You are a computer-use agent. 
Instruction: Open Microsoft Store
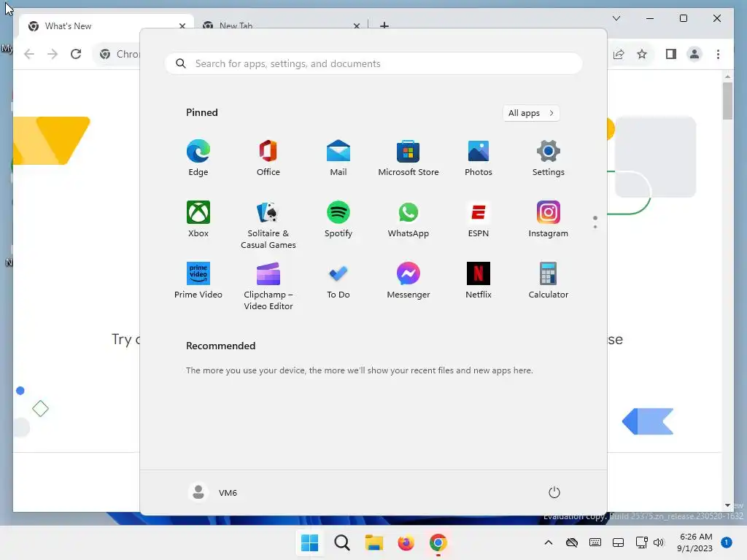coord(409,157)
